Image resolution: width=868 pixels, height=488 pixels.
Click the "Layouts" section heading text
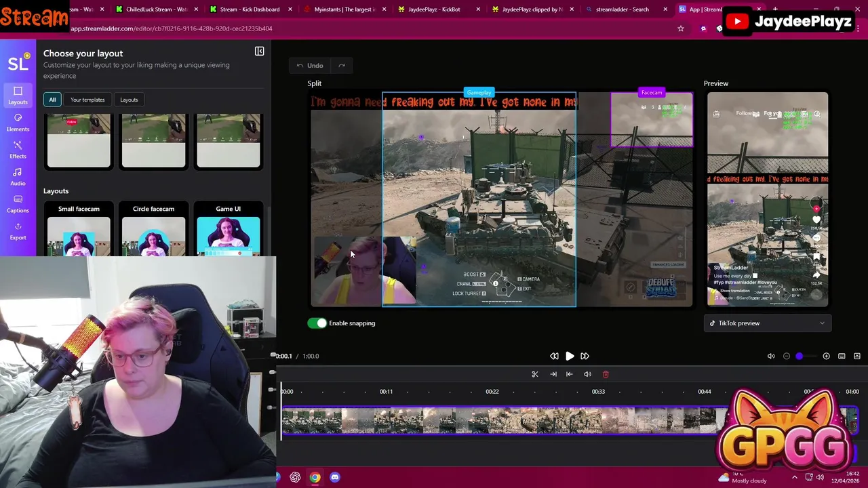pyautogui.click(x=56, y=191)
